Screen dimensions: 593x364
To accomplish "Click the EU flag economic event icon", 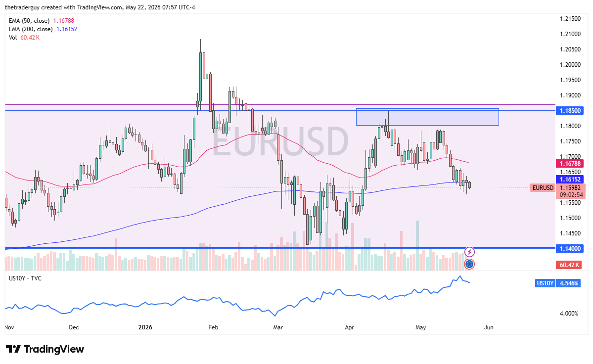I will pyautogui.click(x=469, y=264).
